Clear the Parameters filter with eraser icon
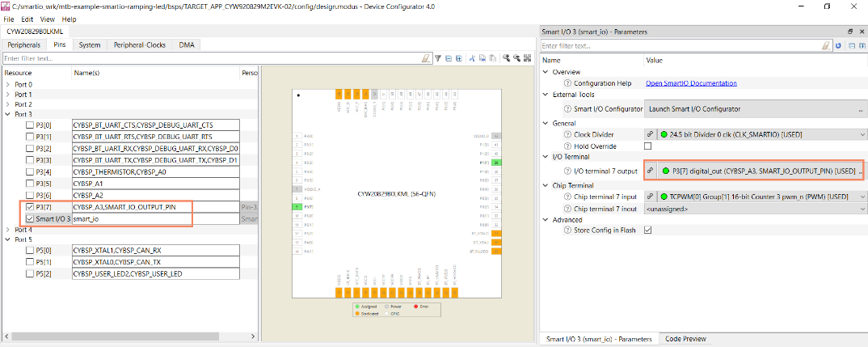The image size is (868, 347). click(827, 45)
